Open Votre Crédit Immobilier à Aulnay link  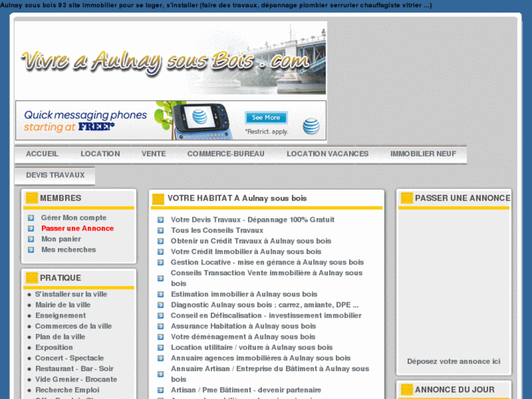coord(246,252)
